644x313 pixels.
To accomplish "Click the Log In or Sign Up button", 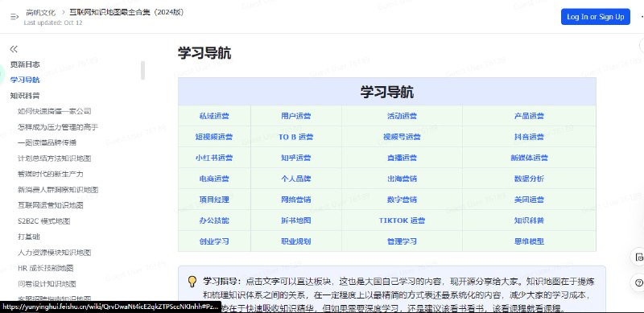I will pos(596,17).
